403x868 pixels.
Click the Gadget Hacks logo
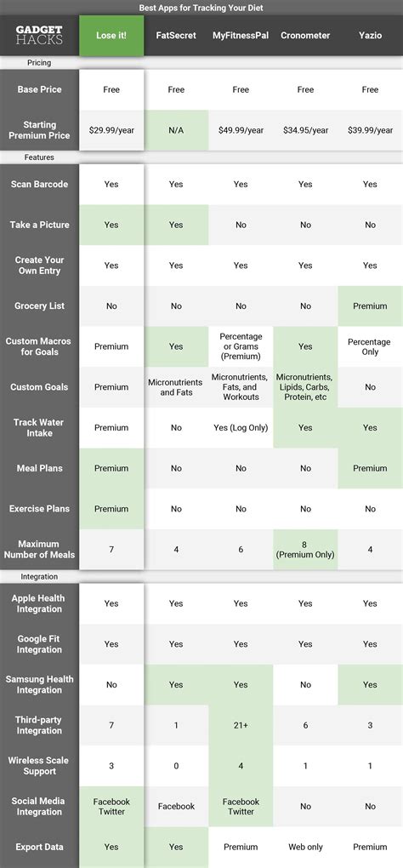[39, 36]
